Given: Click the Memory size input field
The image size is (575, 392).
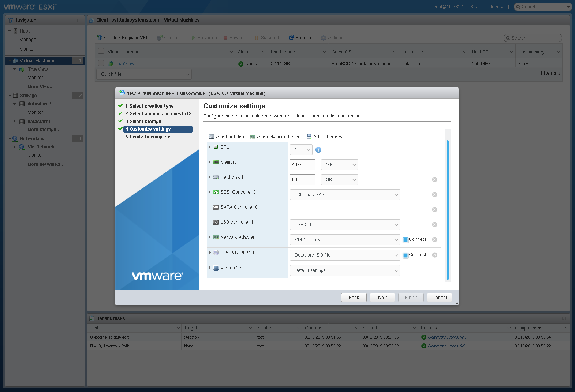Looking at the screenshot, I should point(303,165).
